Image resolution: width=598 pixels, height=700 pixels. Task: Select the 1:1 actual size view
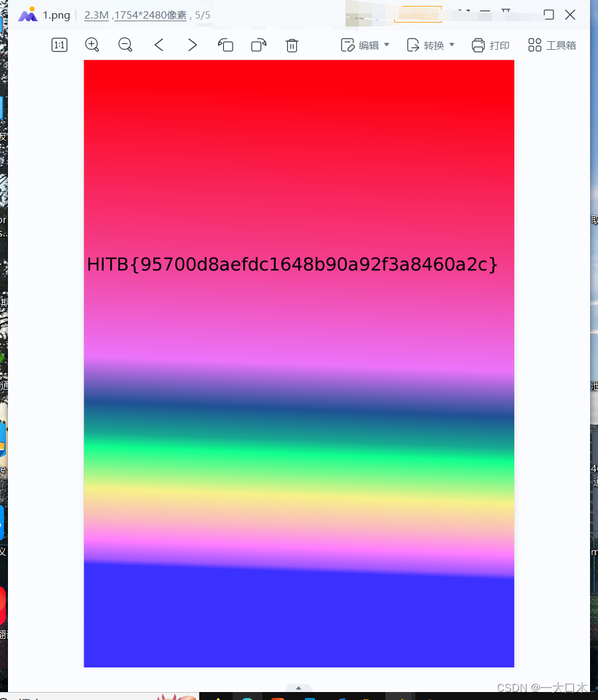59,45
